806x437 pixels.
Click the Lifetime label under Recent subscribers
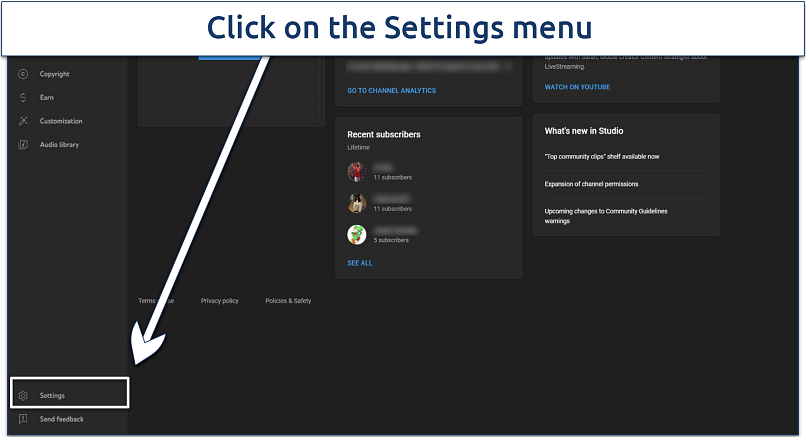[x=358, y=148]
